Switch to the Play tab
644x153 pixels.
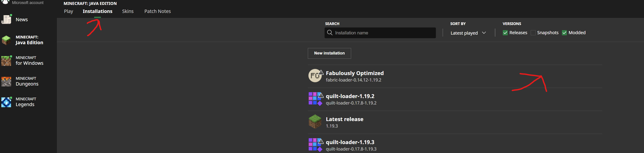(x=68, y=11)
